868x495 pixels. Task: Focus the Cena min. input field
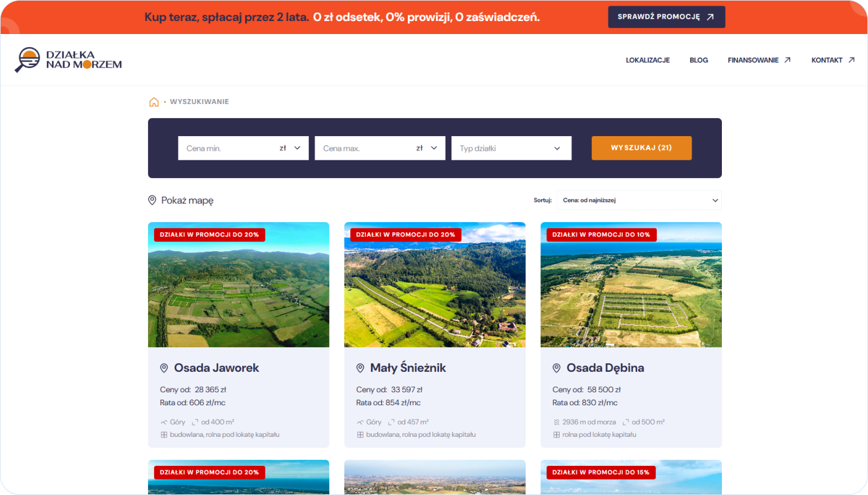click(x=226, y=148)
